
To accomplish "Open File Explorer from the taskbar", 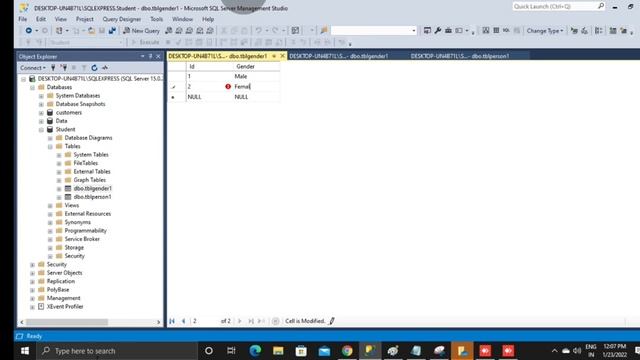I will click(278, 351).
